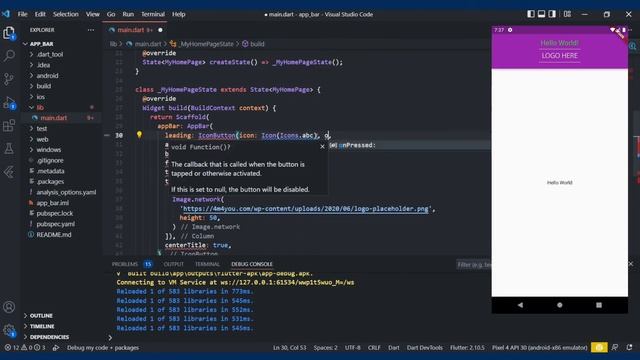Tap the Android emulator recents button
The image size is (640, 360).
599,305
